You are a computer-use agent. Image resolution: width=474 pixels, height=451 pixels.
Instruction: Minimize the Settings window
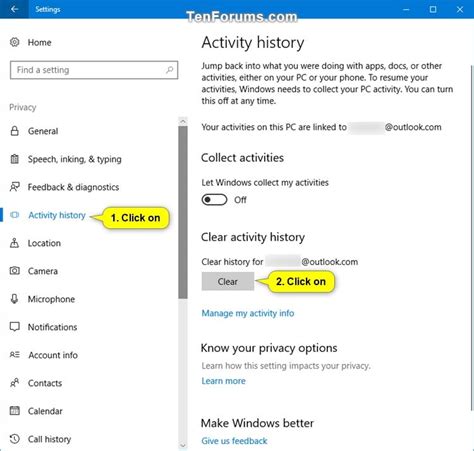pos(406,9)
